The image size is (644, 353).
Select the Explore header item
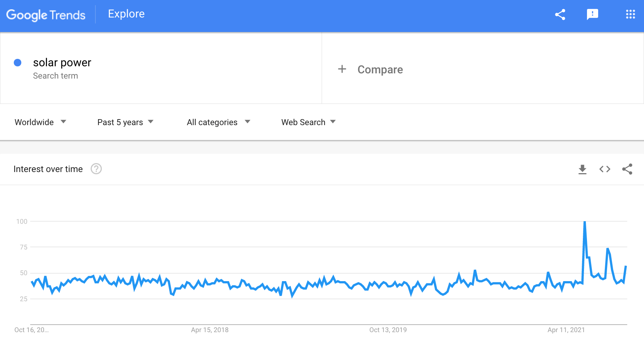coord(126,14)
